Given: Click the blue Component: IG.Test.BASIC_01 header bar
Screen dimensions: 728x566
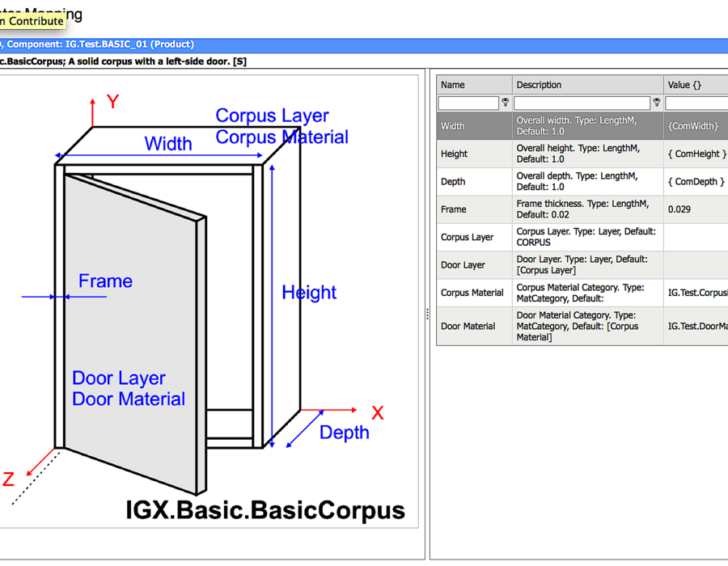Looking at the screenshot, I should pos(364,44).
